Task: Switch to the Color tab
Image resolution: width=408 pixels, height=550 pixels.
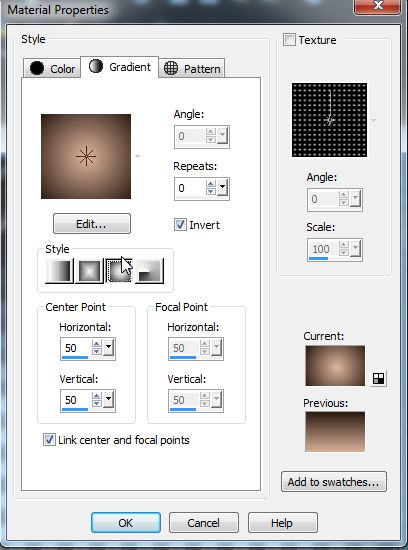Action: pyautogui.click(x=52, y=68)
